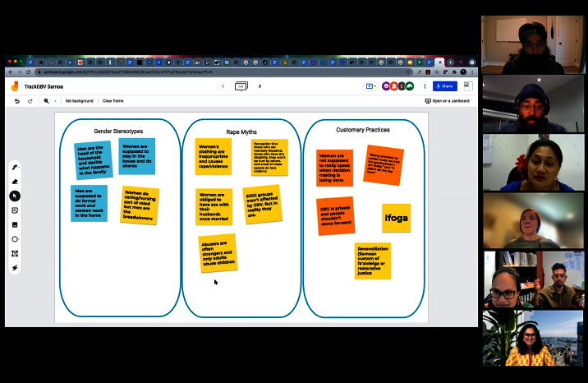The width and height of the screenshot is (588, 383).
Task: Activate the Select arrow tool
Action: [x=15, y=196]
